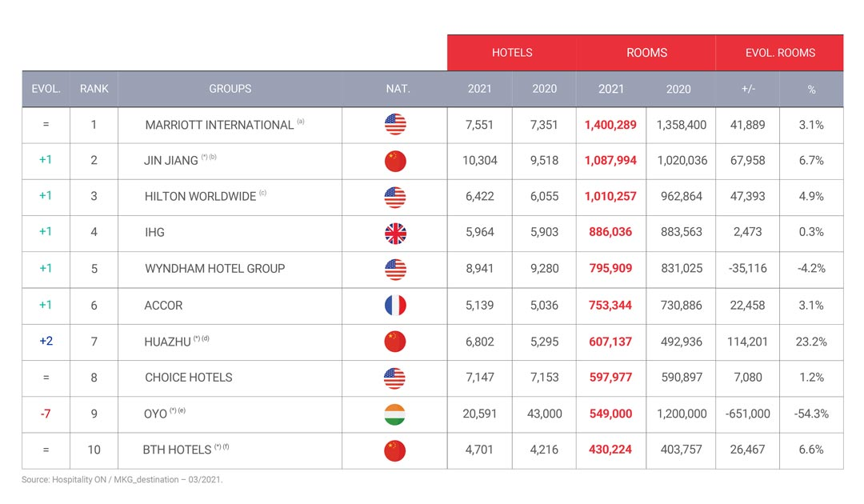
Task: Select the RANK column header
Action: coord(94,89)
